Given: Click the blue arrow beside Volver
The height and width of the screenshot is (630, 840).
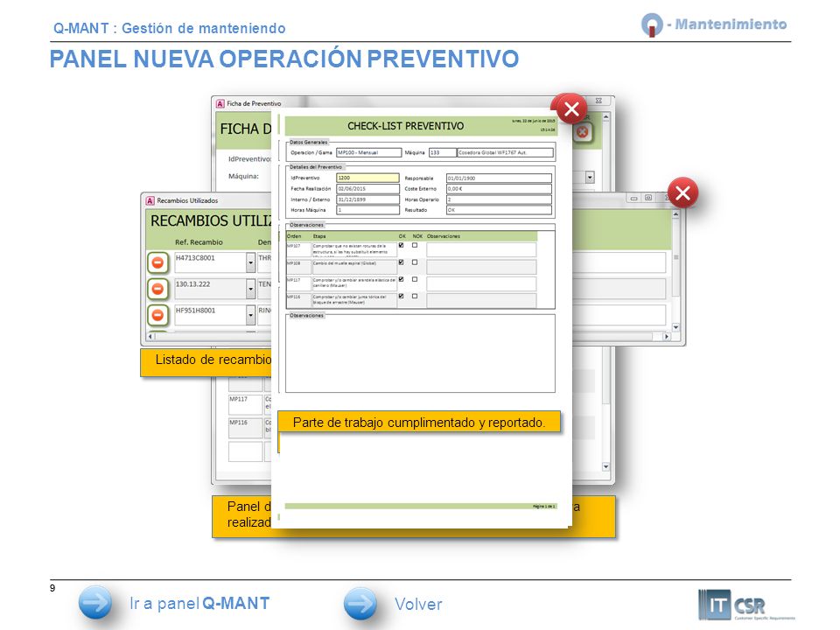Looking at the screenshot, I should 360,604.
